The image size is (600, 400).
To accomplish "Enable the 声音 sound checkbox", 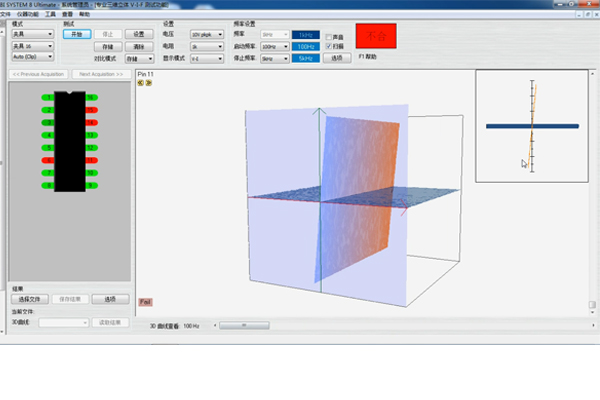I will point(328,35).
